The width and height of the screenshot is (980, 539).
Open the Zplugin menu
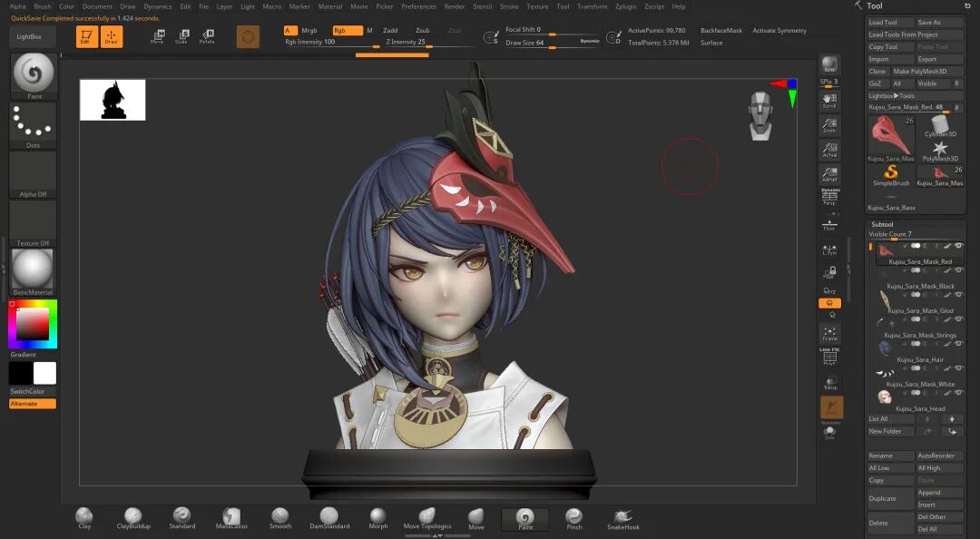(625, 6)
